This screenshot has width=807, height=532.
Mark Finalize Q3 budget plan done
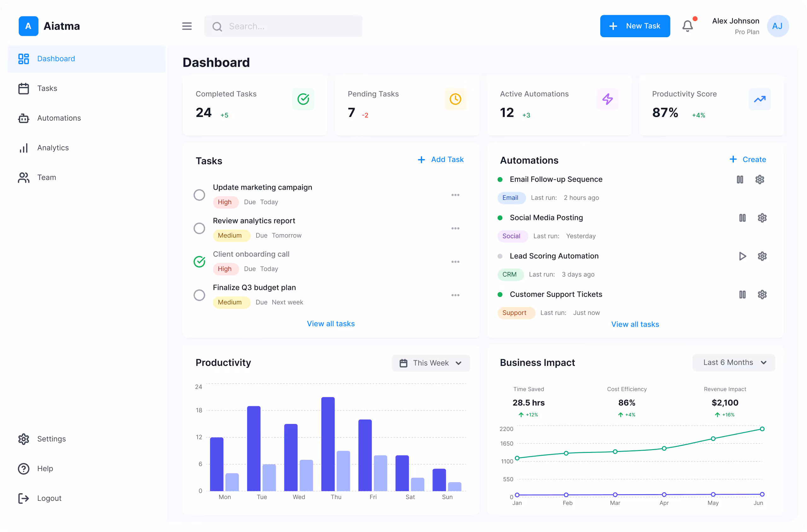(x=199, y=295)
